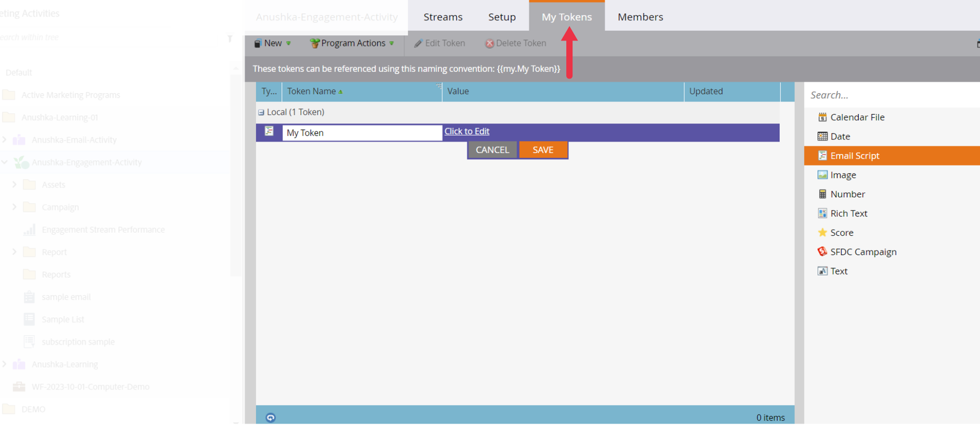Sort by the Token Name column header
This screenshot has width=980, height=429.
point(312,91)
